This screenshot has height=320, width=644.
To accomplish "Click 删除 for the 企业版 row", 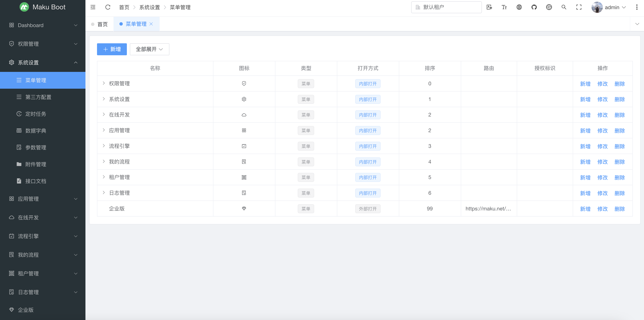I will point(619,209).
